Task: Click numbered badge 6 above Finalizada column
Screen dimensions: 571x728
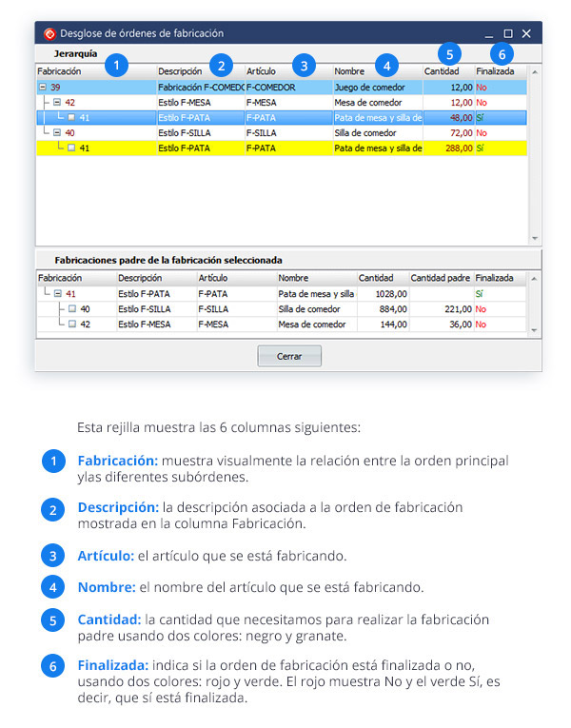Action: click(x=502, y=54)
